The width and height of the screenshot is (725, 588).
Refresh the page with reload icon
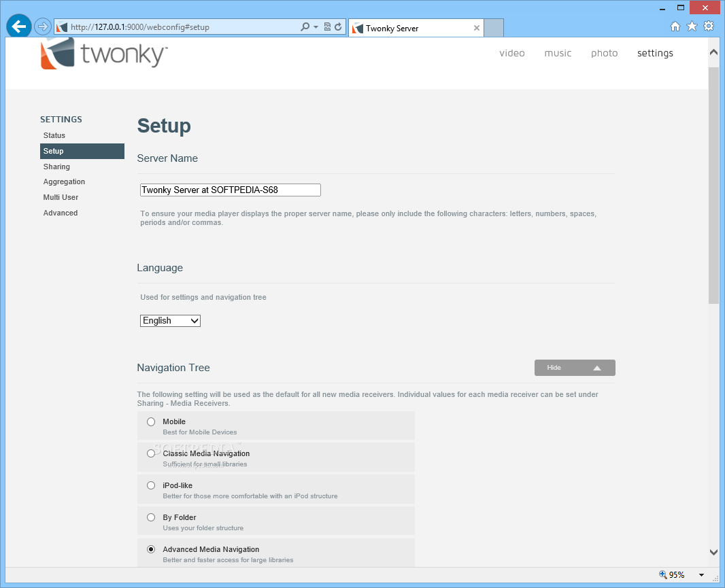pyautogui.click(x=339, y=27)
